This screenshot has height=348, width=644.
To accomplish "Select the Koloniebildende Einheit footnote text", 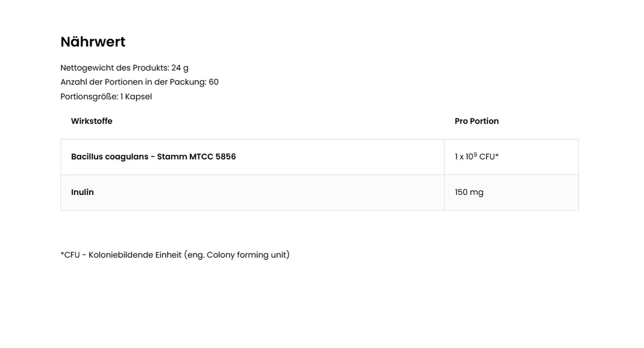I will click(135, 255).
